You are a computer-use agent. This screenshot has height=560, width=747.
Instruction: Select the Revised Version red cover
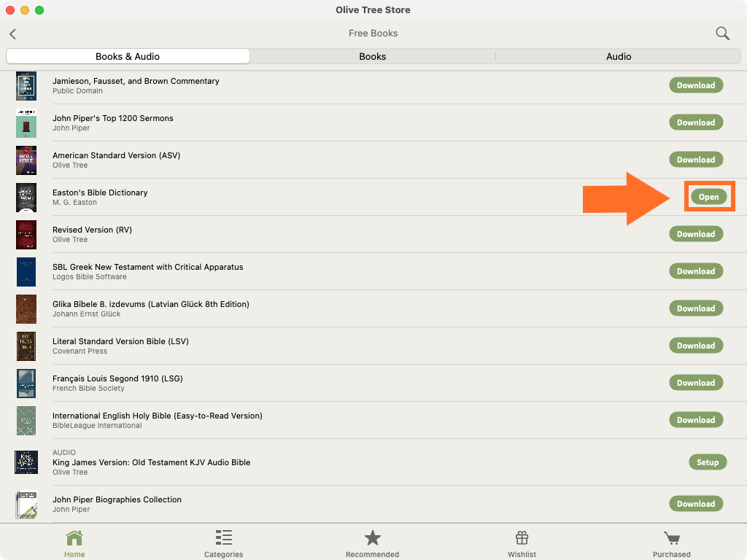(26, 234)
